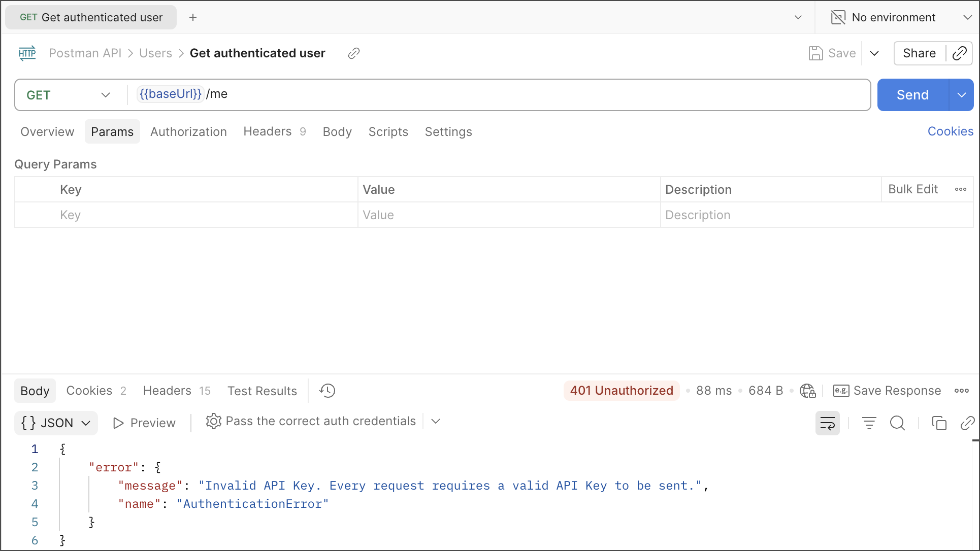This screenshot has width=980, height=551.
Task: Click the "error" key in response
Action: 114,467
